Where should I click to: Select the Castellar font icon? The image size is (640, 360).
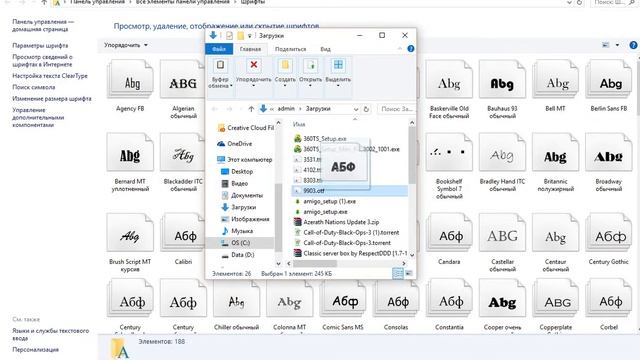[x=502, y=232]
